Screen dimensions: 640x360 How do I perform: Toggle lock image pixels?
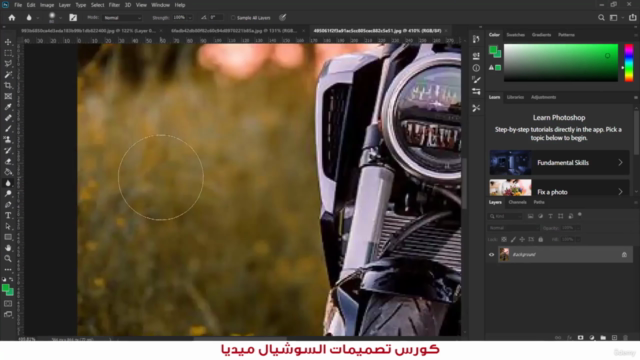point(513,240)
